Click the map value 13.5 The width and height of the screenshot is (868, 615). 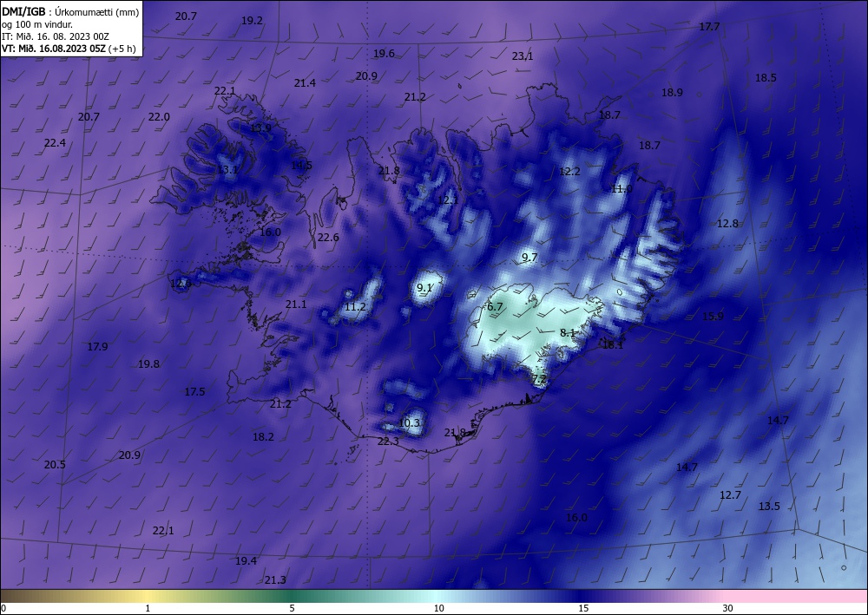[x=769, y=506]
